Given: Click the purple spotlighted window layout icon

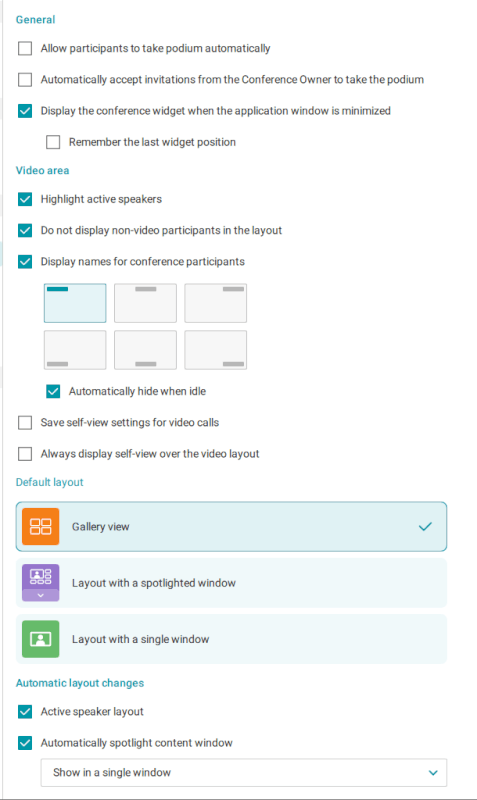Looking at the screenshot, I should (40, 577).
